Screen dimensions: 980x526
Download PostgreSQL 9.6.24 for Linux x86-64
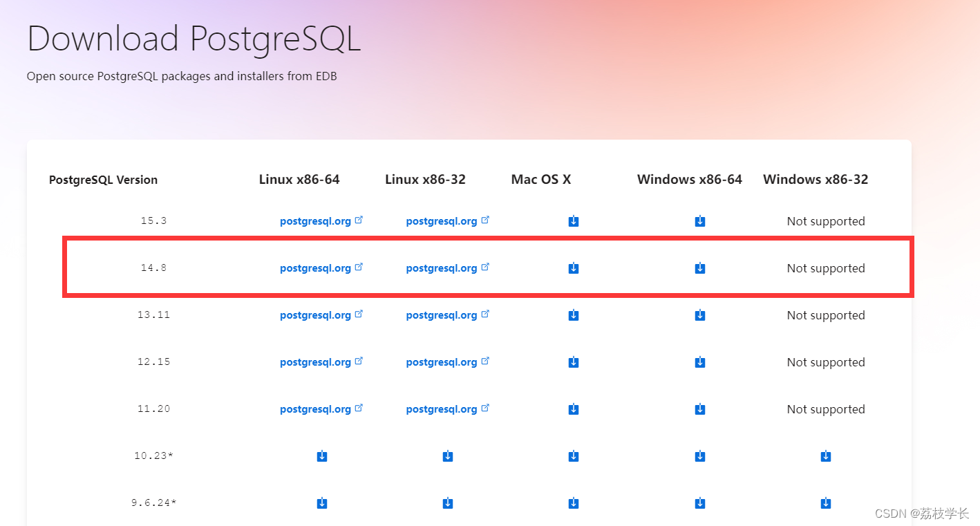pos(322,503)
